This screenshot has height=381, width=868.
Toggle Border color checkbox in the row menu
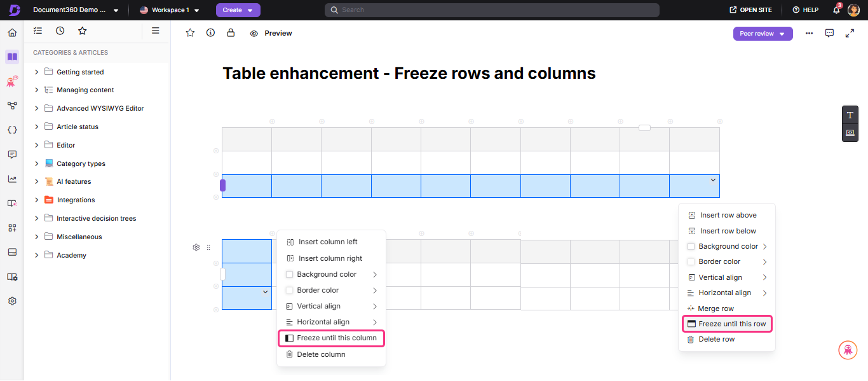pyautogui.click(x=690, y=261)
